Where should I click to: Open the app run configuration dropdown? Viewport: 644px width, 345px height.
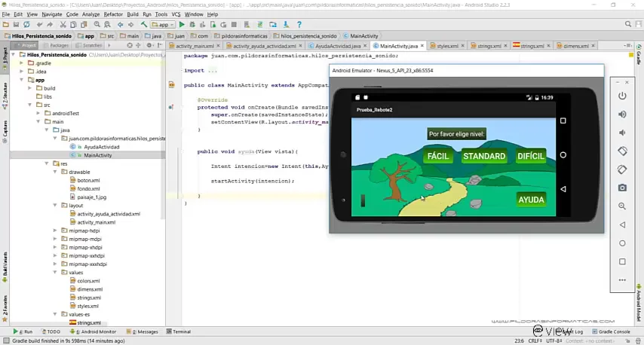tap(163, 25)
